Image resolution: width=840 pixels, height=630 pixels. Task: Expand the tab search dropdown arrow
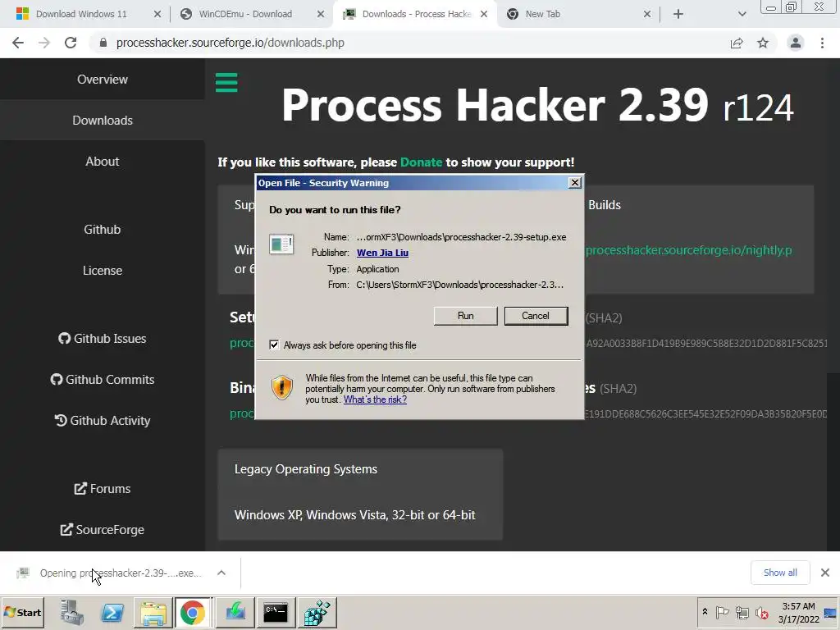coord(742,14)
